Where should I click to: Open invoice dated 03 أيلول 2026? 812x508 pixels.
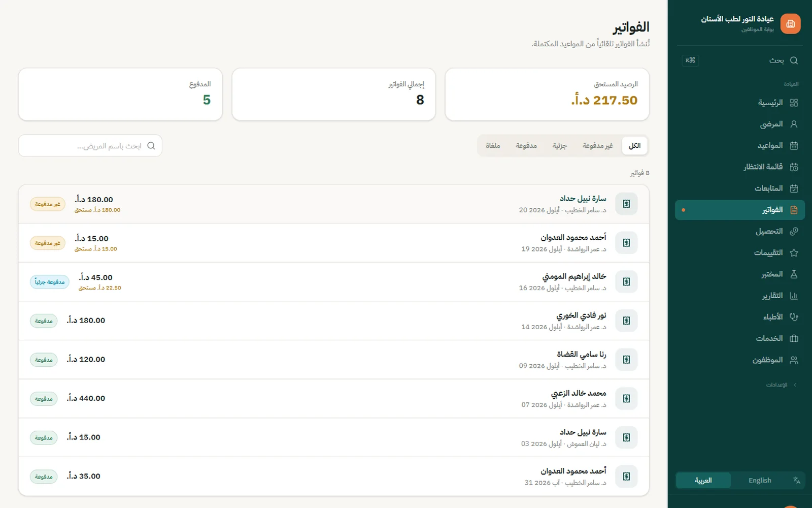(x=334, y=437)
